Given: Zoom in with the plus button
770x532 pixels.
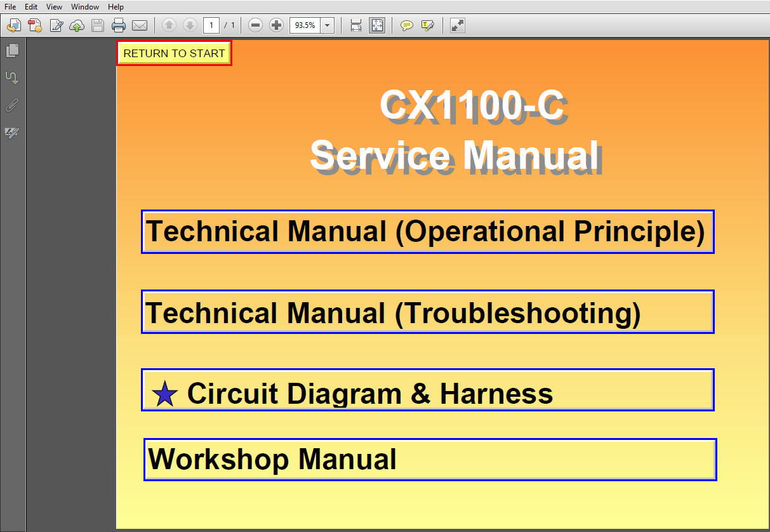Looking at the screenshot, I should [x=276, y=25].
